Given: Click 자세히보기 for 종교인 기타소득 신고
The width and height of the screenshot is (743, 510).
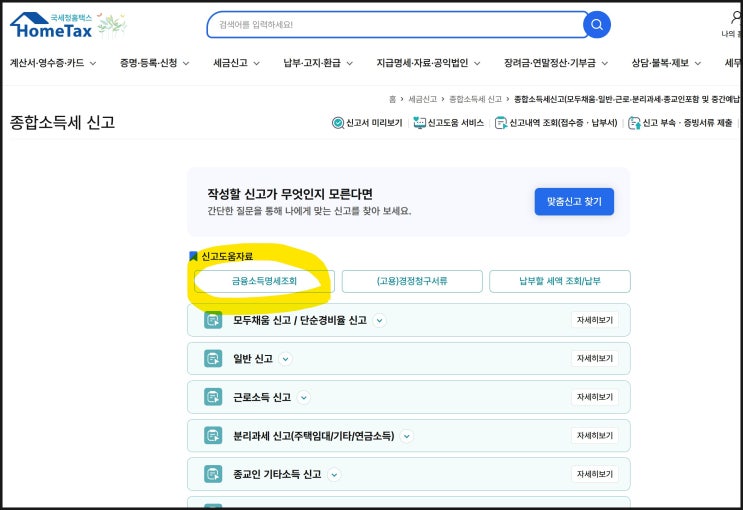Looking at the screenshot, I should point(595,474).
